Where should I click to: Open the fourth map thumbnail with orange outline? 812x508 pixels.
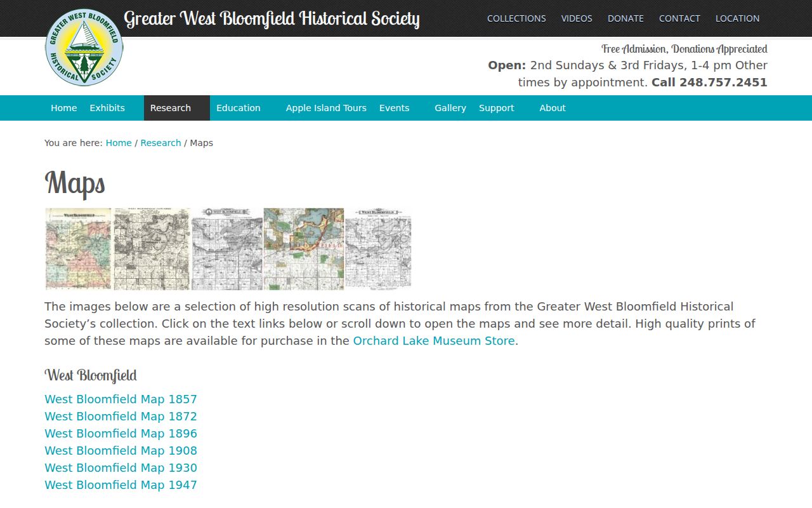(304, 249)
